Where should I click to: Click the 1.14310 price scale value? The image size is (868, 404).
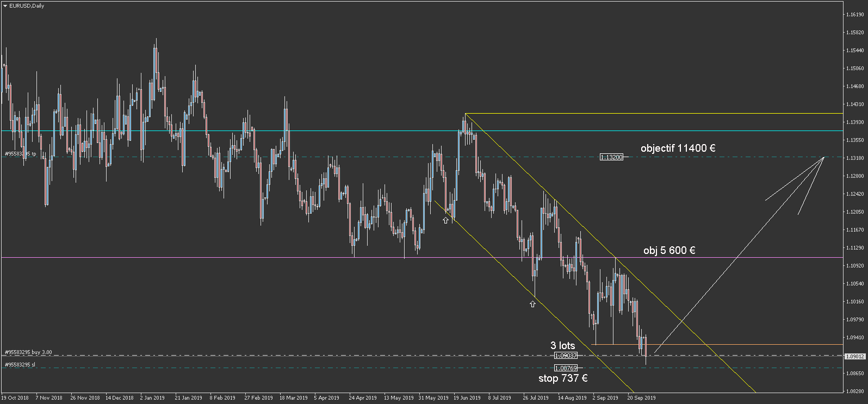coord(855,104)
